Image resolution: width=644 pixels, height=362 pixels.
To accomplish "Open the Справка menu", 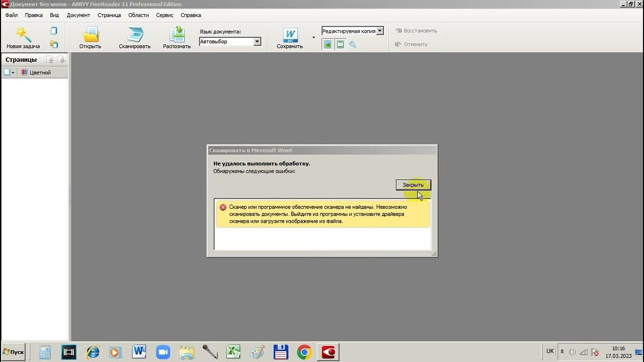I will 191,15.
